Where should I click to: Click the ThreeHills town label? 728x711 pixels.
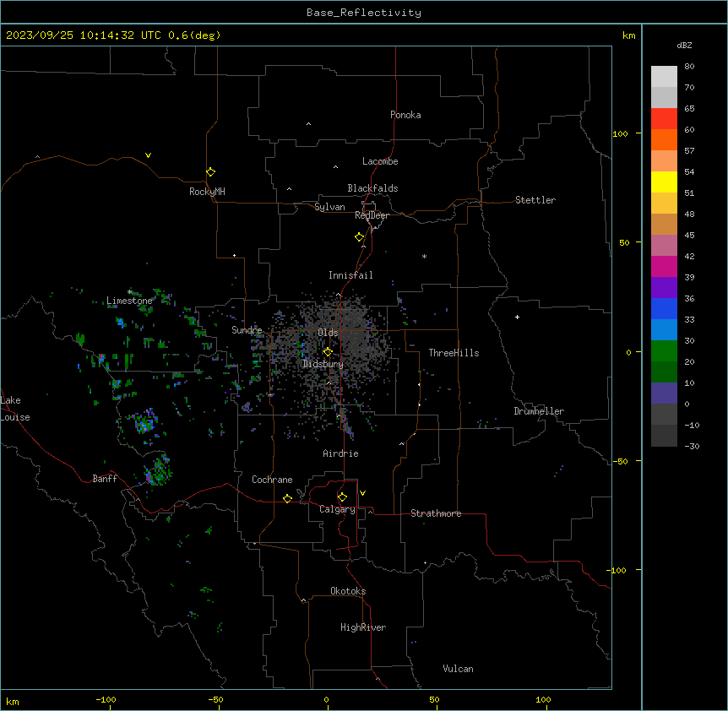[x=454, y=353]
